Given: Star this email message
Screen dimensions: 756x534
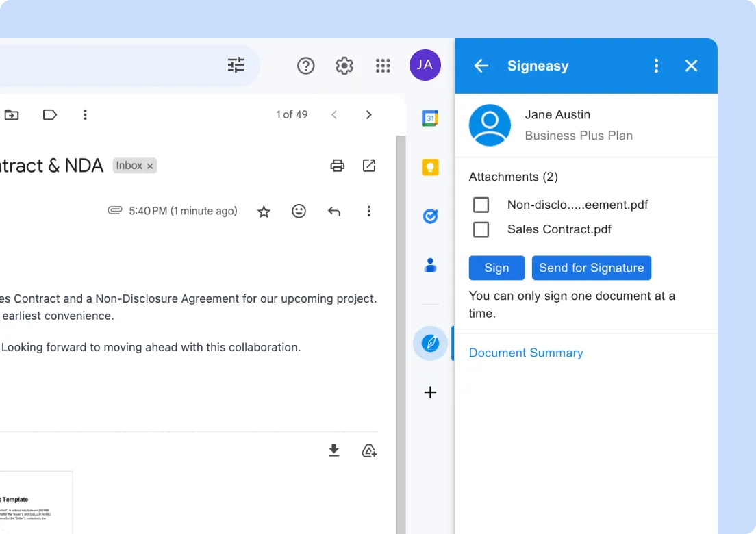Looking at the screenshot, I should click(264, 212).
